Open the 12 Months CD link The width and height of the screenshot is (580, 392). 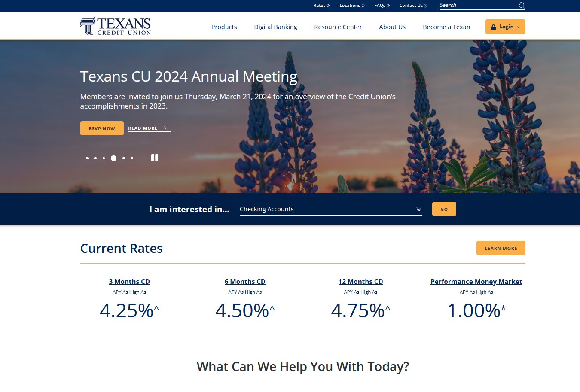coord(360,281)
